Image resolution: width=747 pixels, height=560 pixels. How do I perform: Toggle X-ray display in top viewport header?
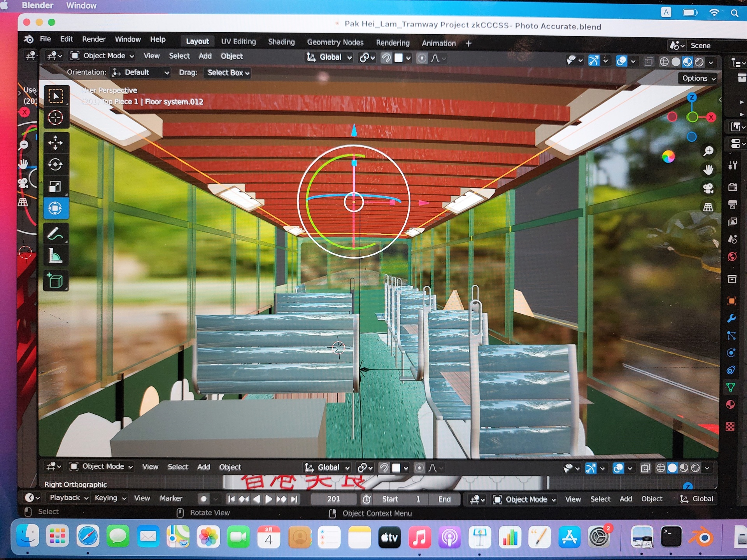[648, 62]
